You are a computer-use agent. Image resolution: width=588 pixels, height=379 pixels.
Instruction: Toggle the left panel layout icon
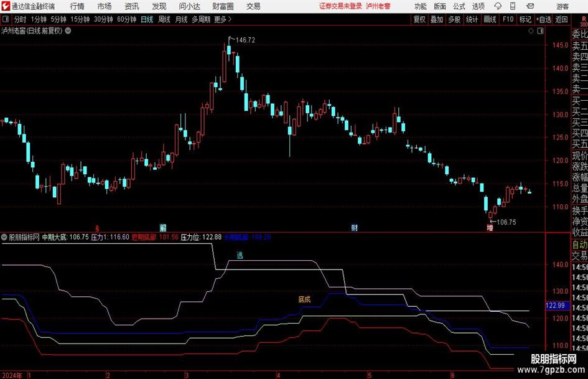point(6,19)
